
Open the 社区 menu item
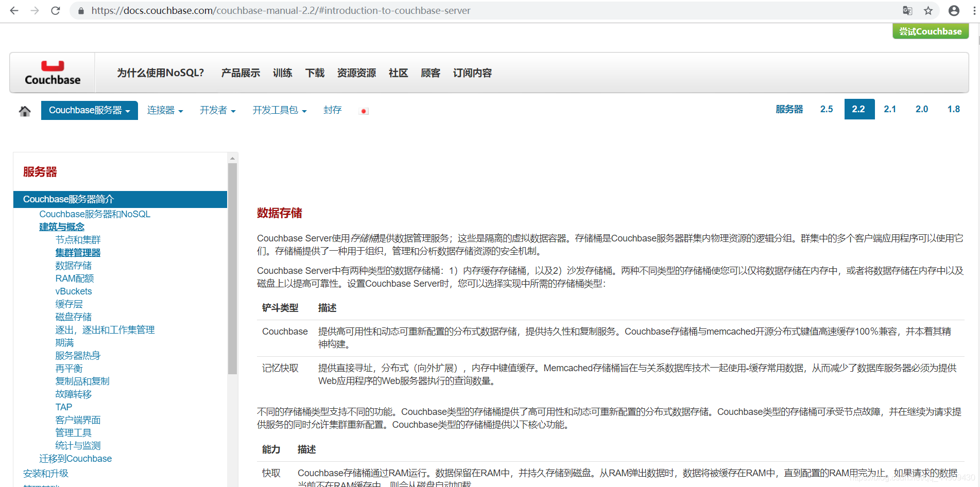pyautogui.click(x=398, y=73)
